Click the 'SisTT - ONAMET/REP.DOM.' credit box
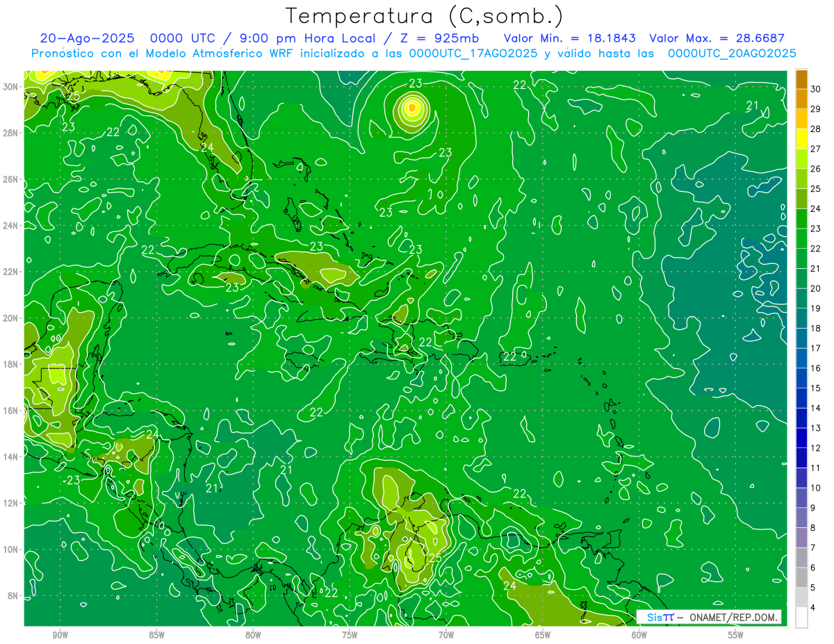 pyautogui.click(x=709, y=617)
